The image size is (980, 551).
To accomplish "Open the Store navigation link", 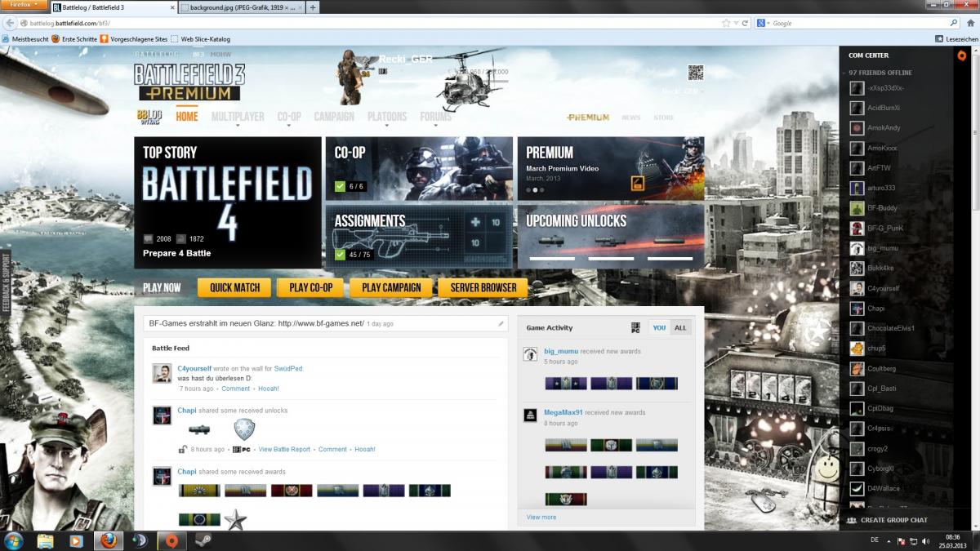I will tap(664, 118).
